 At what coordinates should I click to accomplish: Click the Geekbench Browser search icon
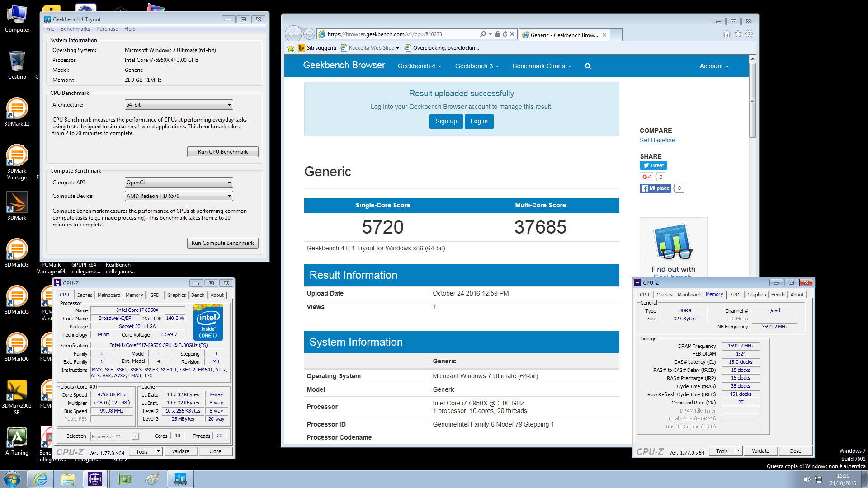coord(588,66)
